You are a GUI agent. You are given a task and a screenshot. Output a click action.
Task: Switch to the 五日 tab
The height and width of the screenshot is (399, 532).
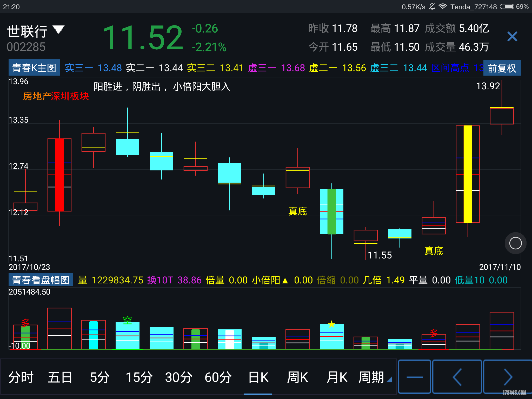60,377
